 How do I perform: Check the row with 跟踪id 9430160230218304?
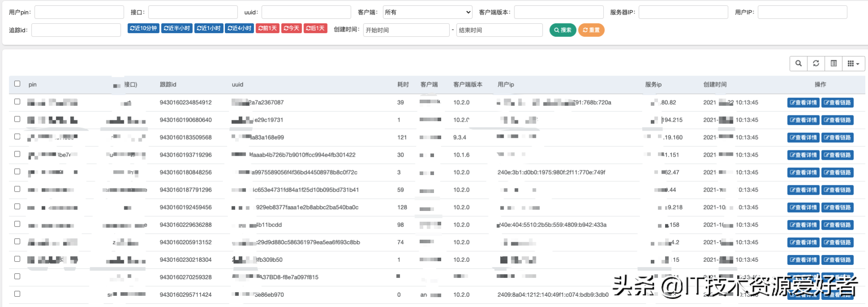17,259
